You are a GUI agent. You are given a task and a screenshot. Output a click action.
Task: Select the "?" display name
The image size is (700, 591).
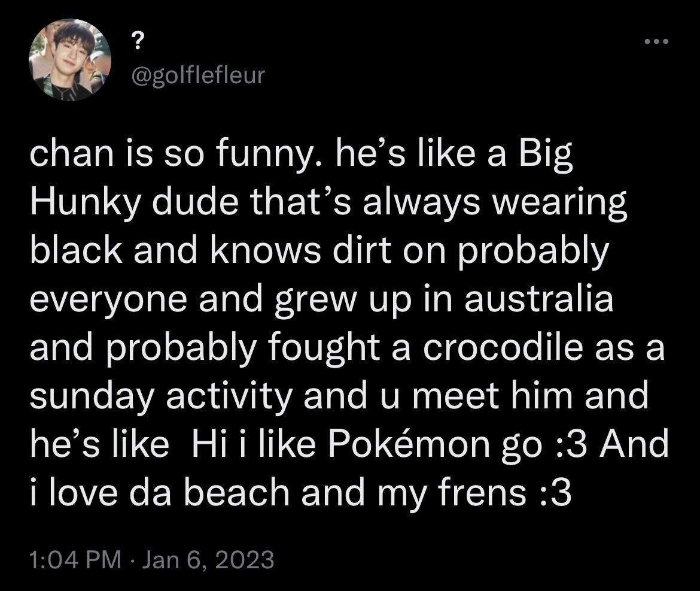[139, 43]
